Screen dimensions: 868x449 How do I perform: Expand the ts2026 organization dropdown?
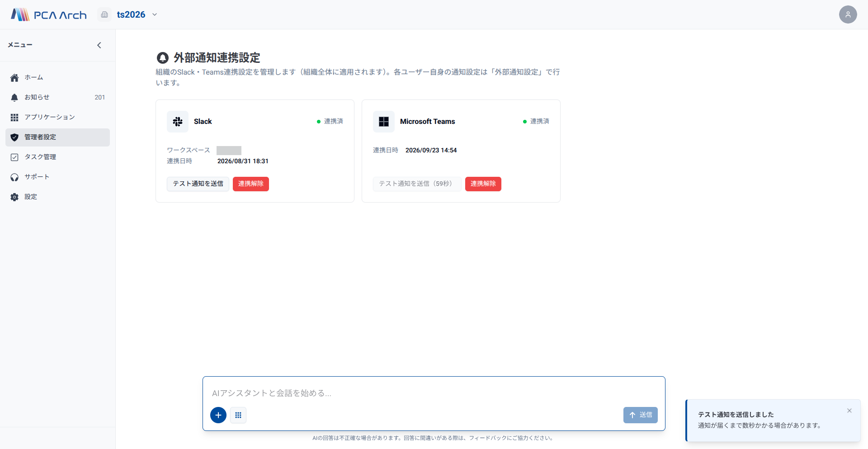(x=155, y=14)
